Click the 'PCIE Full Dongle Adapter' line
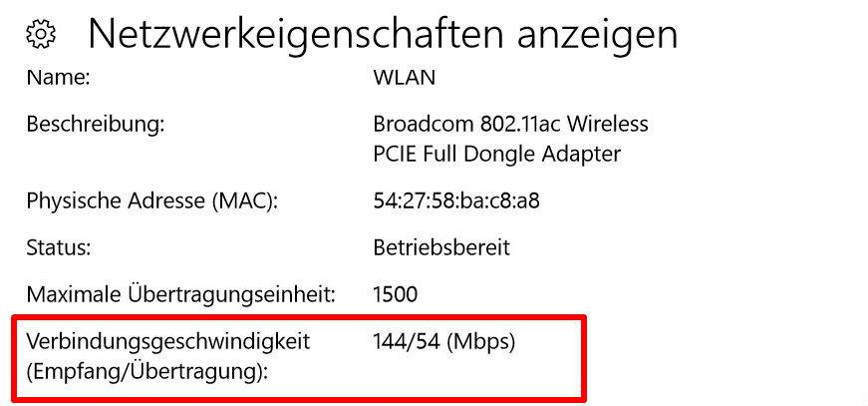This screenshot has height=406, width=868. coord(496,154)
